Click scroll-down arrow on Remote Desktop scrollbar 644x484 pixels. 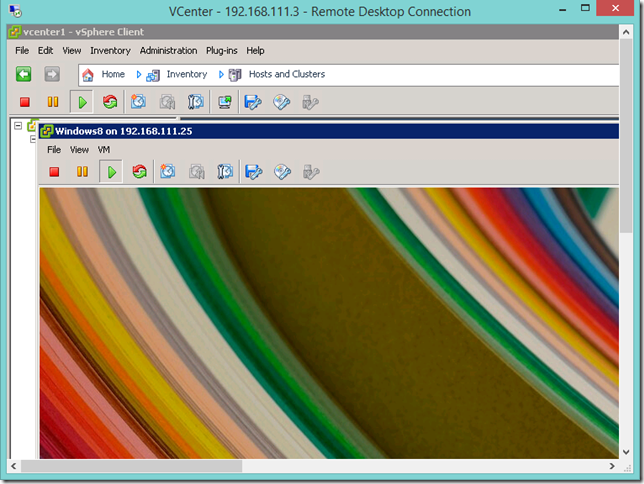pyautogui.click(x=626, y=452)
